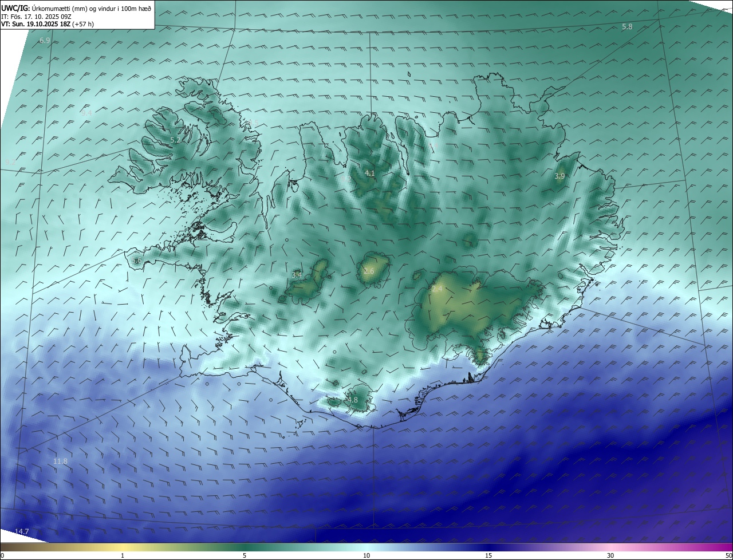This screenshot has height=560, width=733.
Task: Select the valid time 'VT: Sun. 19.10.2025 18Z (+57 h)'
Action: click(48, 24)
